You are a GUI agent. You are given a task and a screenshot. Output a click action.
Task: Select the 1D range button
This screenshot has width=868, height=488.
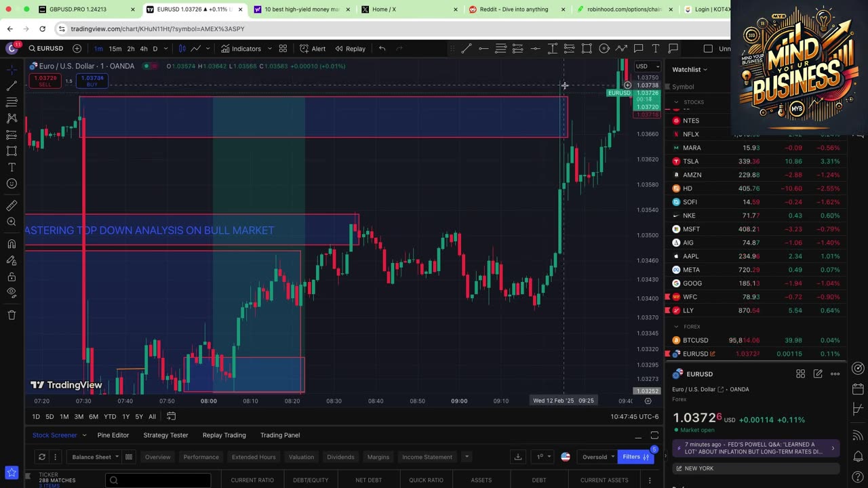(x=36, y=417)
